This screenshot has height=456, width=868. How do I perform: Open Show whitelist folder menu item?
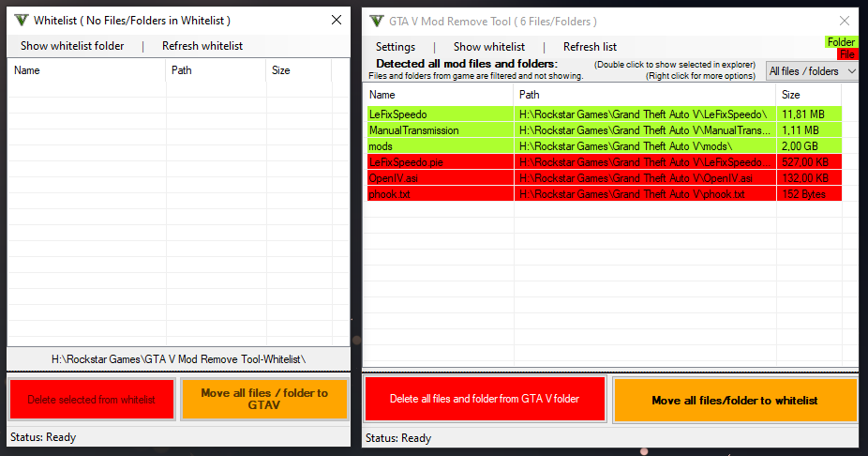click(72, 46)
